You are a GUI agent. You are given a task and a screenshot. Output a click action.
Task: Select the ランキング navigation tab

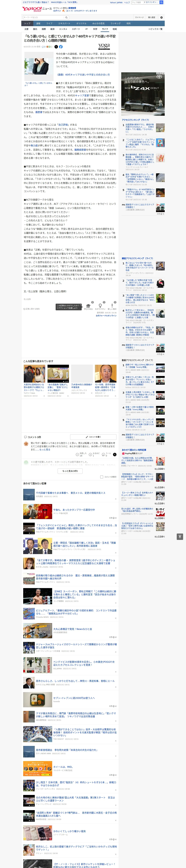coord(115,24)
